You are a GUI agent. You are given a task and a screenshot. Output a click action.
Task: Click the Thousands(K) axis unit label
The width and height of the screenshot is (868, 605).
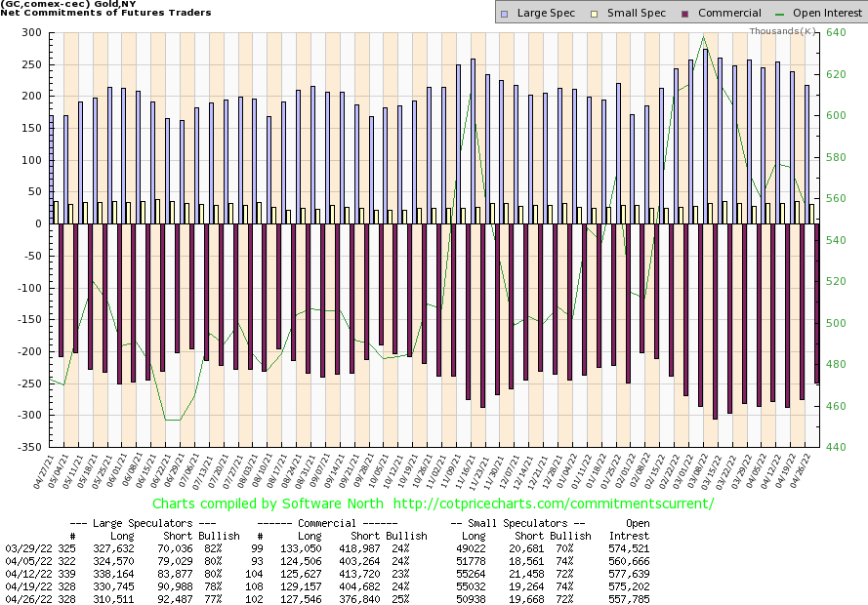coord(783,31)
